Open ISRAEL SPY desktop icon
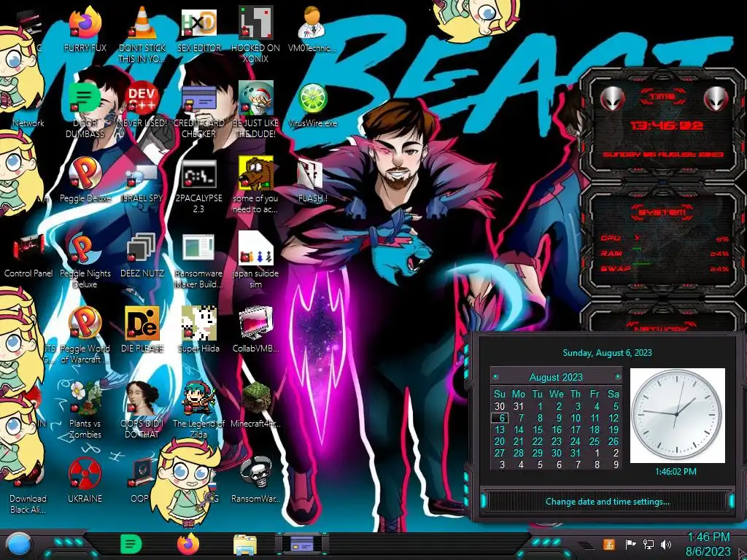This screenshot has height=560, width=747. tap(142, 174)
